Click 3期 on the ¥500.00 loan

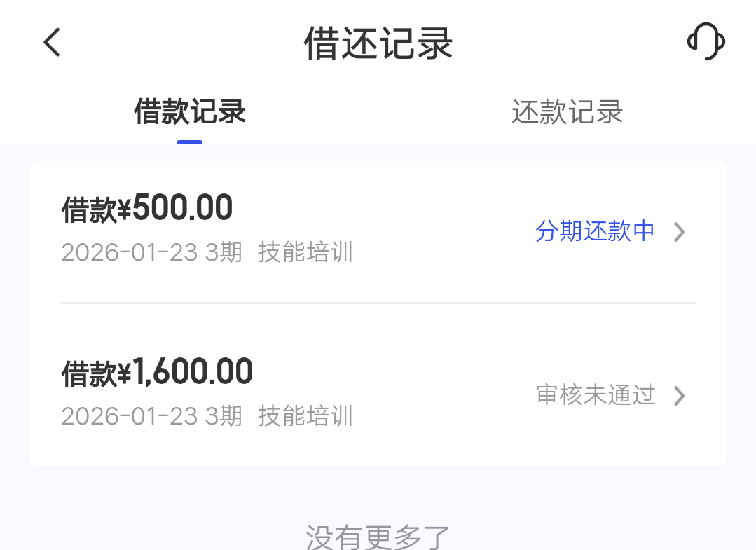click(223, 252)
